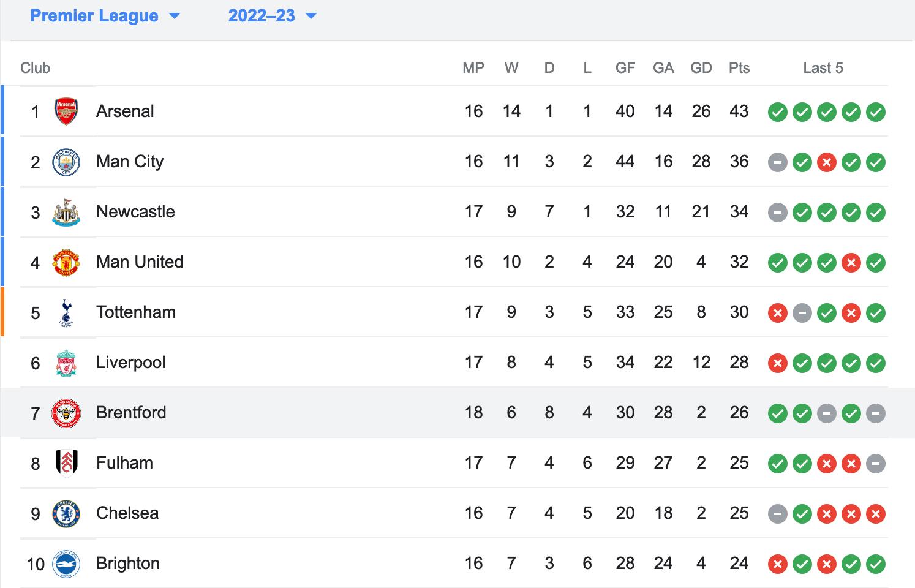Click the Man City club crest
This screenshot has height=588, width=915.
coord(66,162)
